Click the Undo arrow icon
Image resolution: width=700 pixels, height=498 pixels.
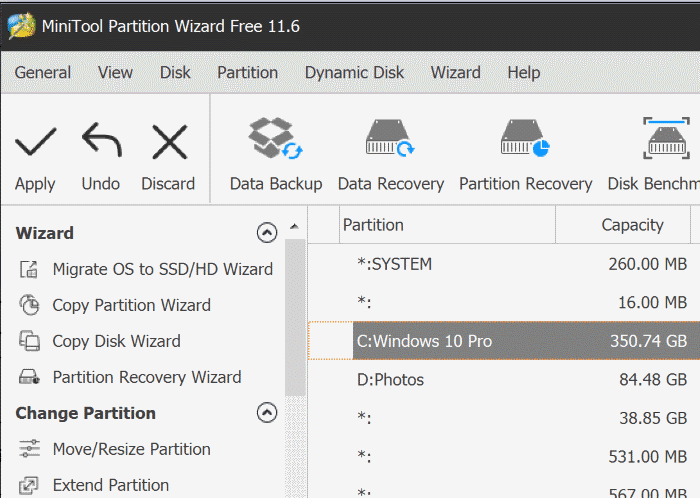[x=101, y=140]
